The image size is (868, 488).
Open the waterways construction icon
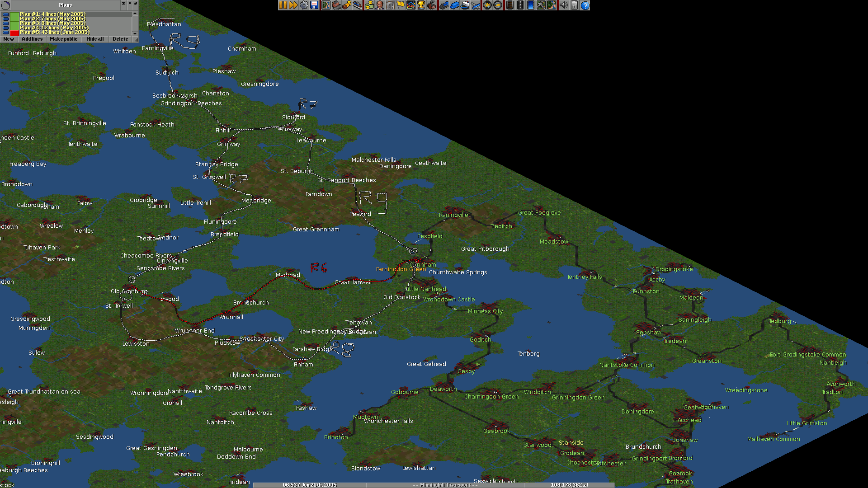[x=531, y=5]
